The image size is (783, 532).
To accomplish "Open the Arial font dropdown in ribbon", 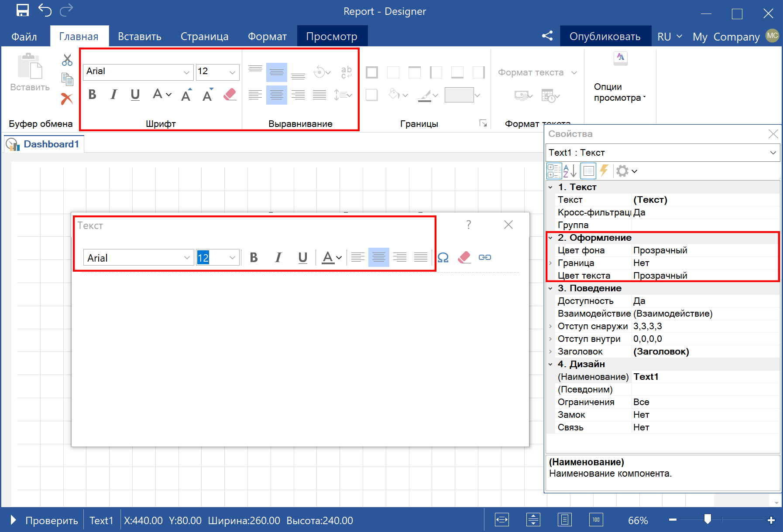I will point(186,72).
